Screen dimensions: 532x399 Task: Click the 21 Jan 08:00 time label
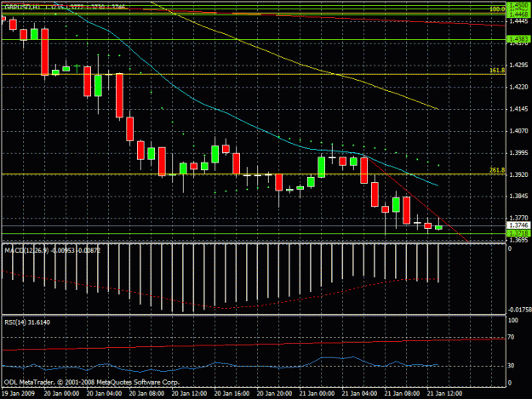[x=402, y=394]
